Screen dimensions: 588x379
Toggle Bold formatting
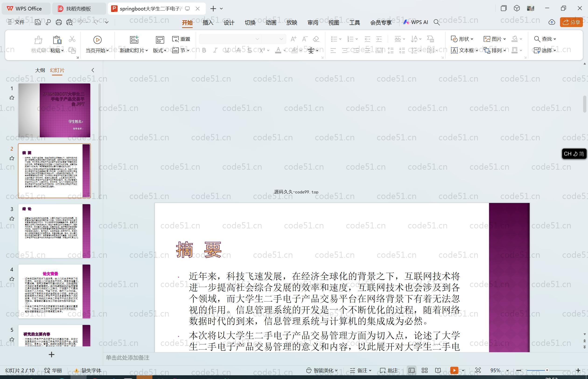click(x=204, y=50)
